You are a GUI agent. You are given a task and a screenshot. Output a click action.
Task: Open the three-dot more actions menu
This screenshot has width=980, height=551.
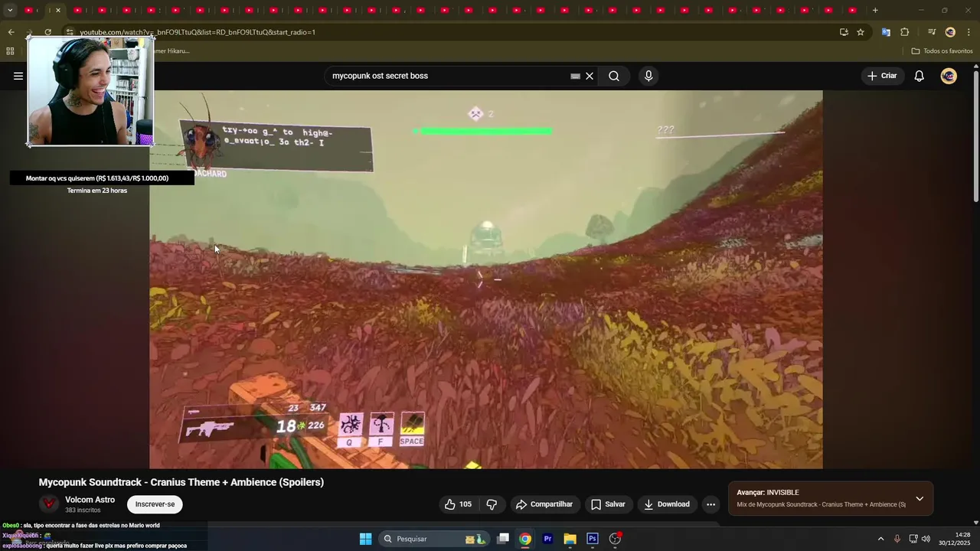coord(710,504)
